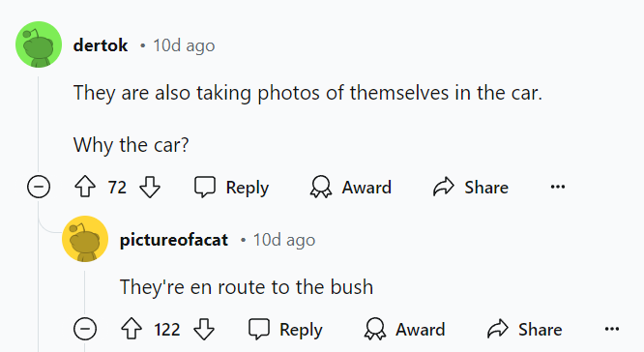Click dertok's green avatar
The width and height of the screenshot is (644, 352).
point(39,44)
